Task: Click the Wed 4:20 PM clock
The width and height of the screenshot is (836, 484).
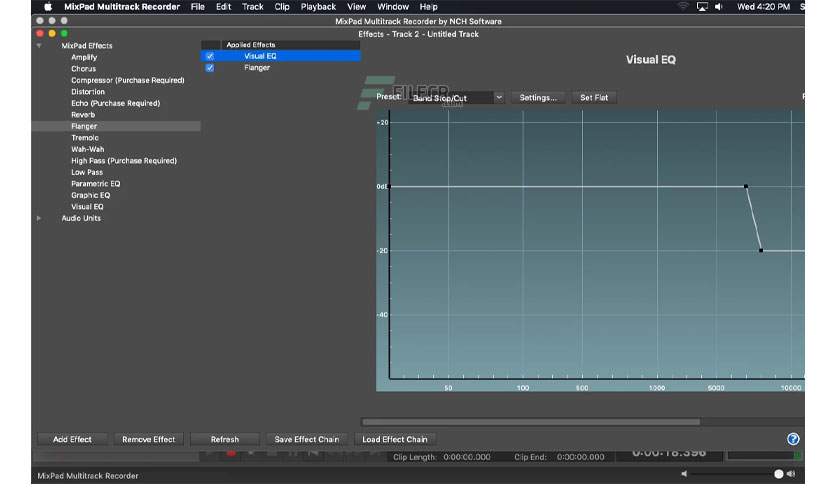Action: click(763, 7)
